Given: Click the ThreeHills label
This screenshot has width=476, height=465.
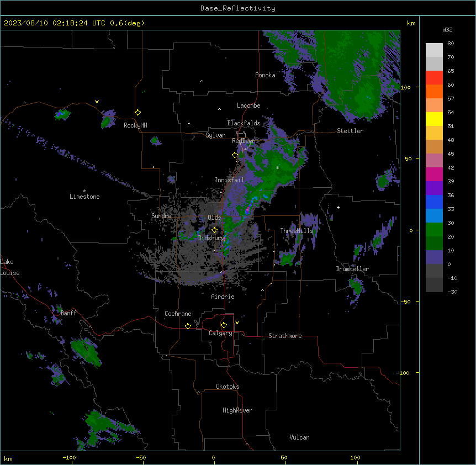Looking at the screenshot, I should tap(297, 231).
